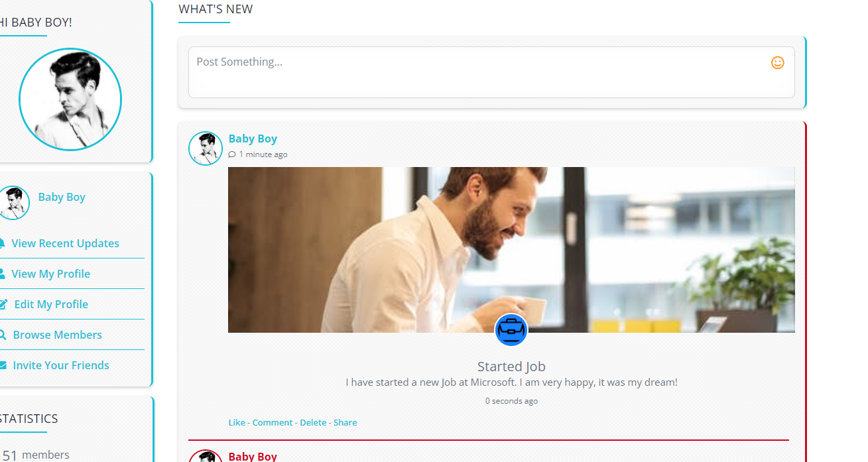Click in the Post Something text field
This screenshot has width=868, height=462.
pyautogui.click(x=477, y=72)
